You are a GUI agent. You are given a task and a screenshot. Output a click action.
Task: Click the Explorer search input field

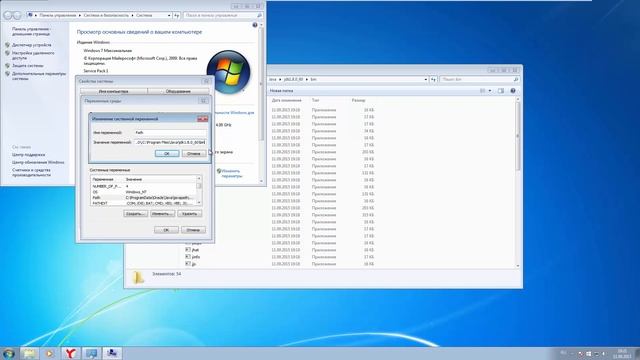click(x=476, y=79)
